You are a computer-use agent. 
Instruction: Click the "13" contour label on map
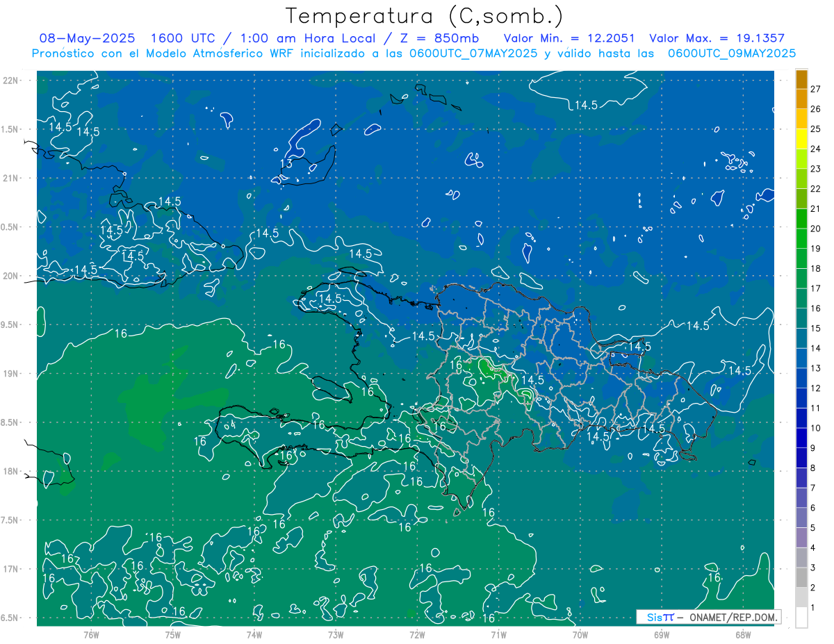[286, 164]
